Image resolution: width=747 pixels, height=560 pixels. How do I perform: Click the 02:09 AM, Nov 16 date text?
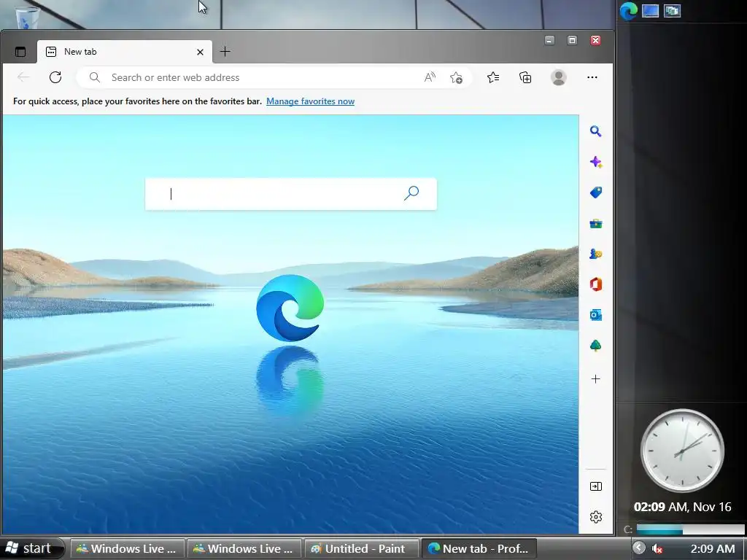pyautogui.click(x=682, y=507)
